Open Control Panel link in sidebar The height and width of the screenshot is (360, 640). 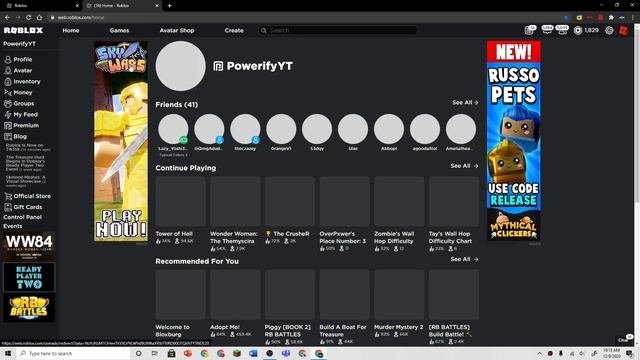click(22, 217)
